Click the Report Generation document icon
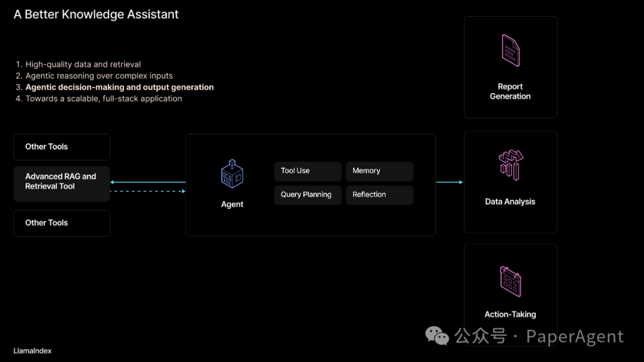Screen dimensions: 644x362 click(x=510, y=50)
